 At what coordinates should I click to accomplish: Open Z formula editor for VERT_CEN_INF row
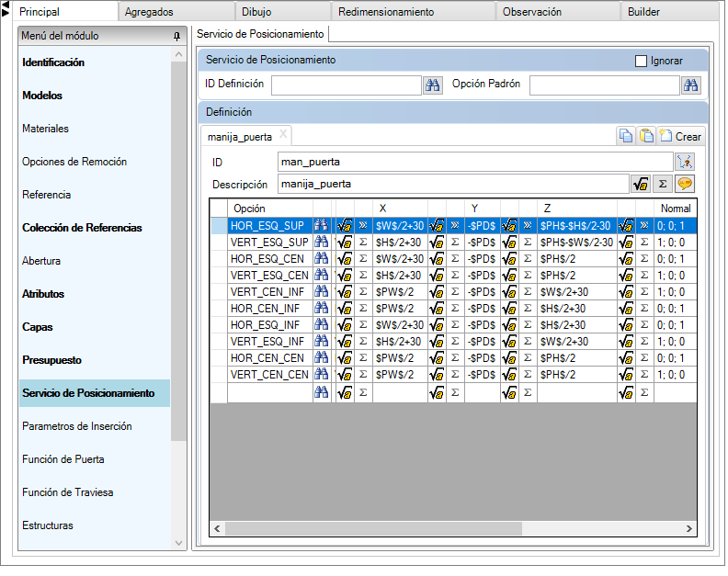coord(509,292)
